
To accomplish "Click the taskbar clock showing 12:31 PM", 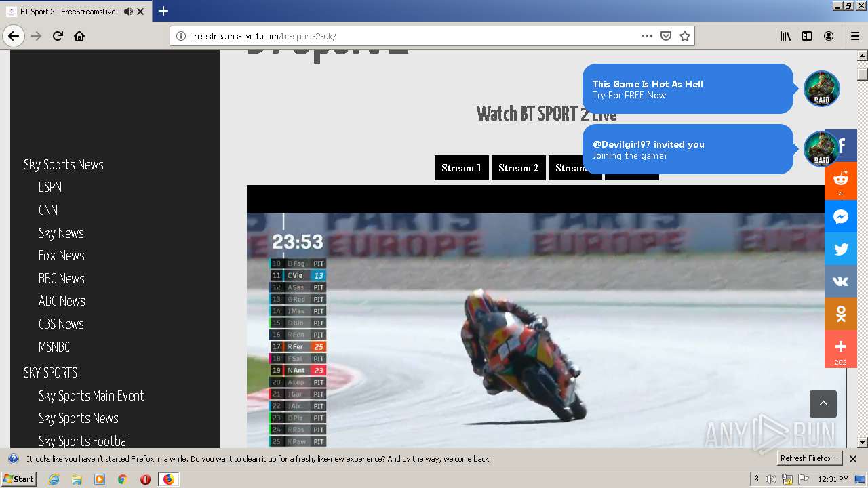I will [x=834, y=479].
